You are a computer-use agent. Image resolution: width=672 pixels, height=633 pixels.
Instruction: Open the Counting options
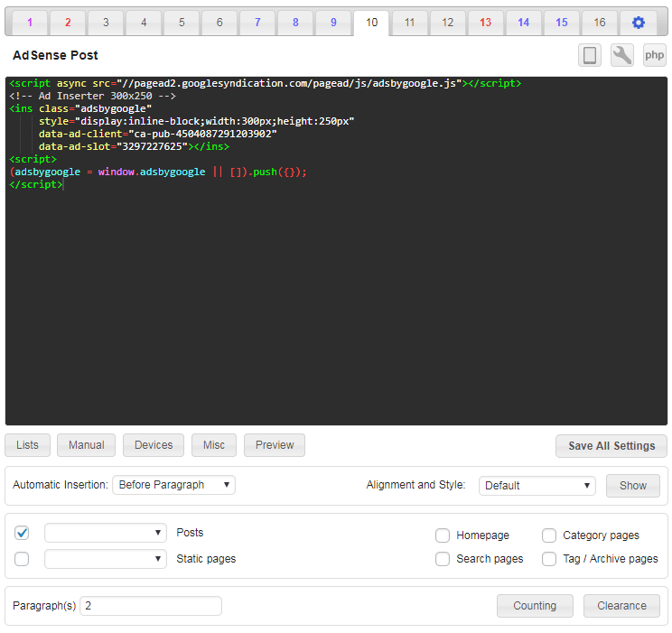coord(535,606)
